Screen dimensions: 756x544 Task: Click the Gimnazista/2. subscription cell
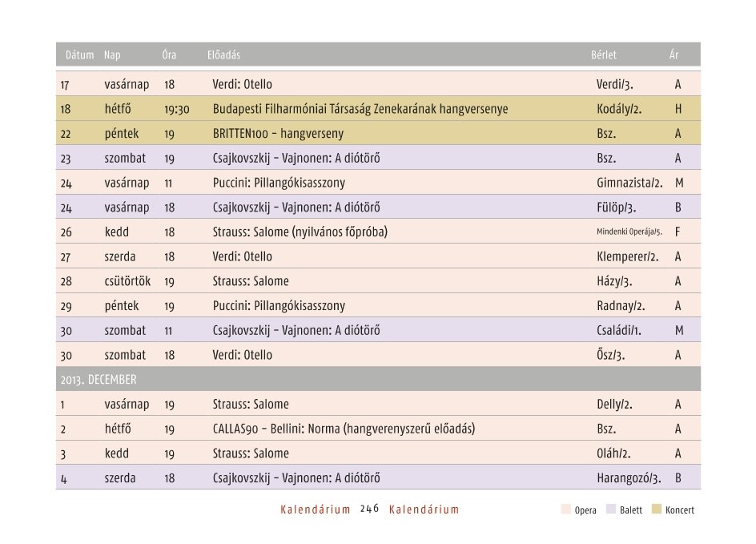pyautogui.click(x=629, y=183)
